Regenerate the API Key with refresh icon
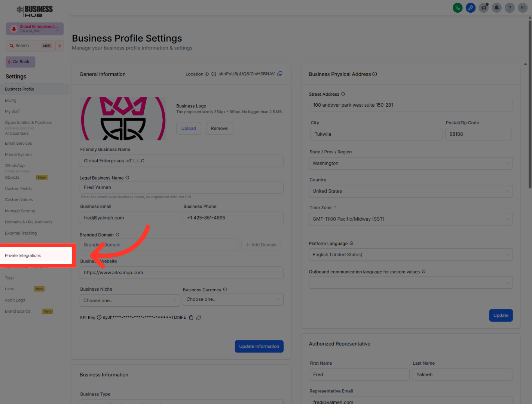 (x=199, y=318)
